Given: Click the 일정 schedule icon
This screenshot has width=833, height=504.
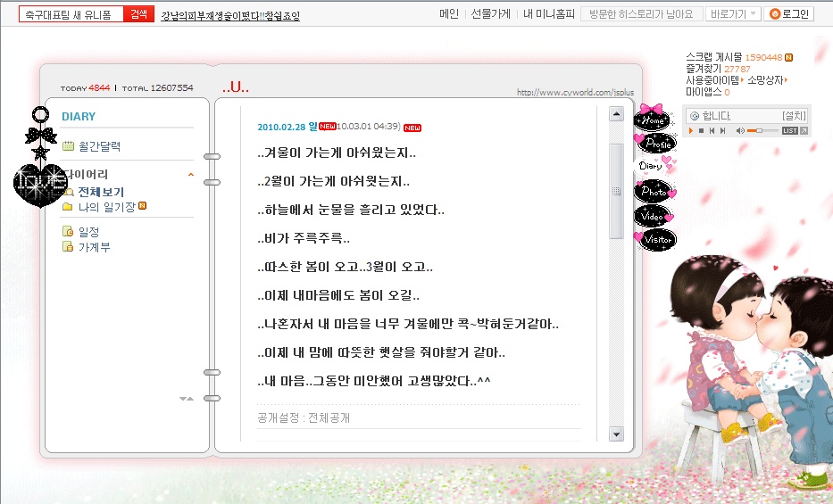Looking at the screenshot, I should coord(68,231).
